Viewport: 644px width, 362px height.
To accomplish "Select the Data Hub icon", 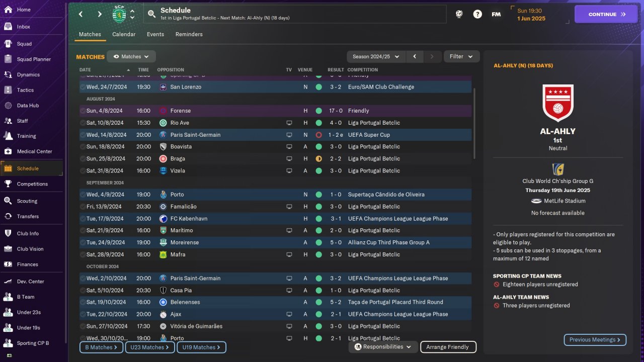I will click(x=8, y=106).
